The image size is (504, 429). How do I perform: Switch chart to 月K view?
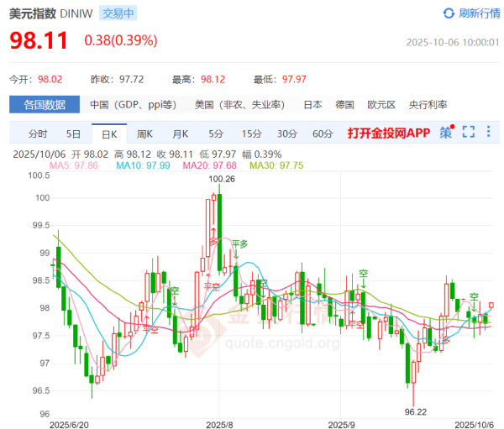pos(181,133)
